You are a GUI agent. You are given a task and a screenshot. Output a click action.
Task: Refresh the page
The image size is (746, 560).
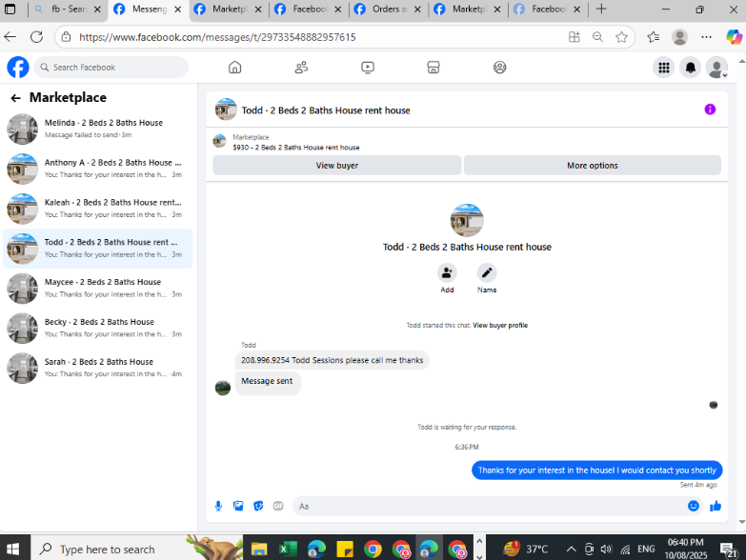point(36,37)
